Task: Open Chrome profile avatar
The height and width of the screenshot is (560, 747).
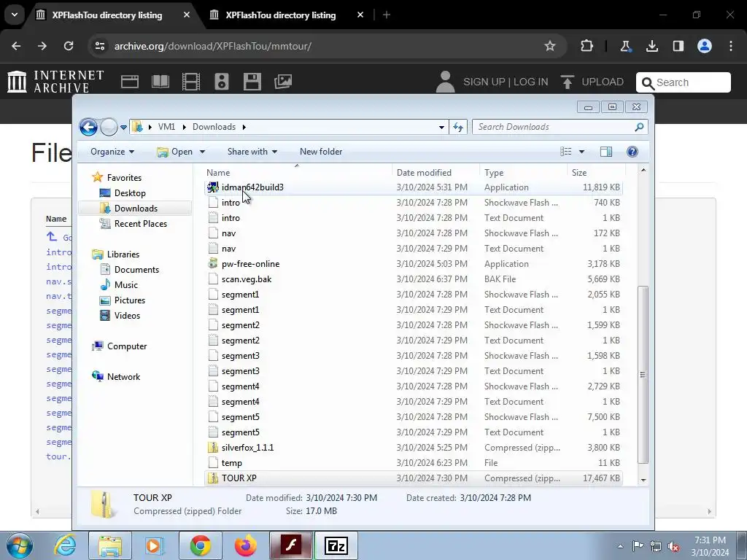Action: point(705,46)
